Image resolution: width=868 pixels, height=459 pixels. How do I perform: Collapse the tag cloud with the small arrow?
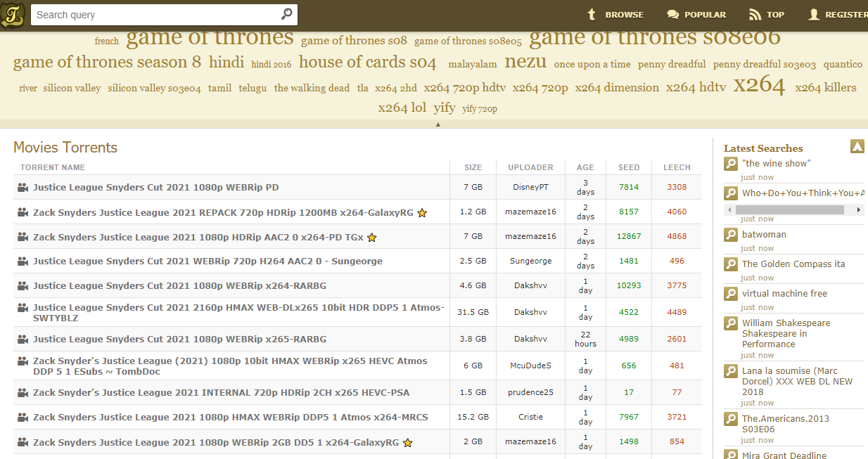[438, 124]
